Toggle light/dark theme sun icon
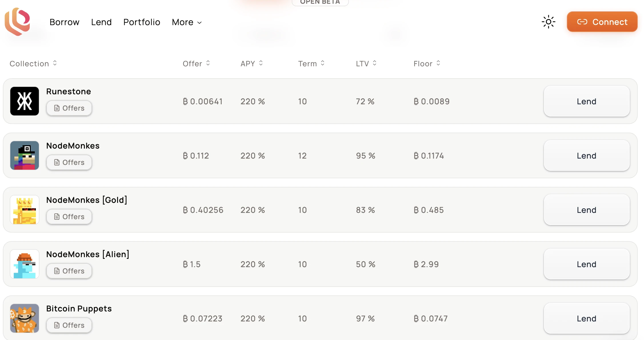This screenshot has height=340, width=644. coord(548,22)
